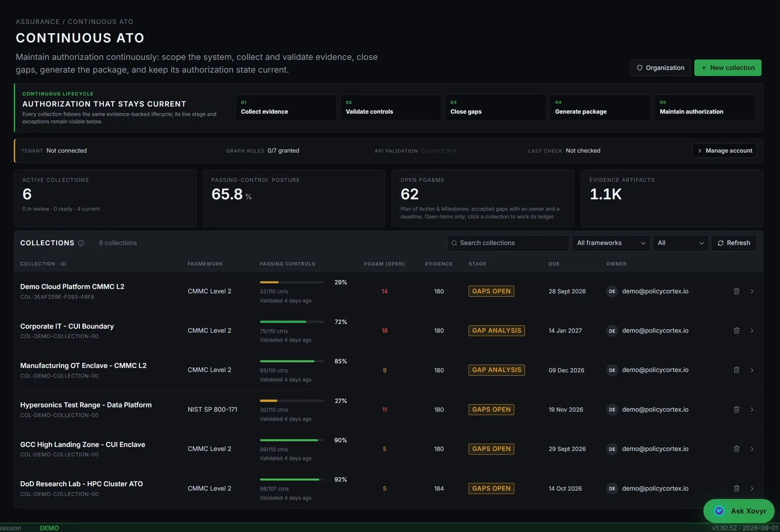780x532 pixels.
Task: Click the Framework column header
Action: tap(205, 264)
